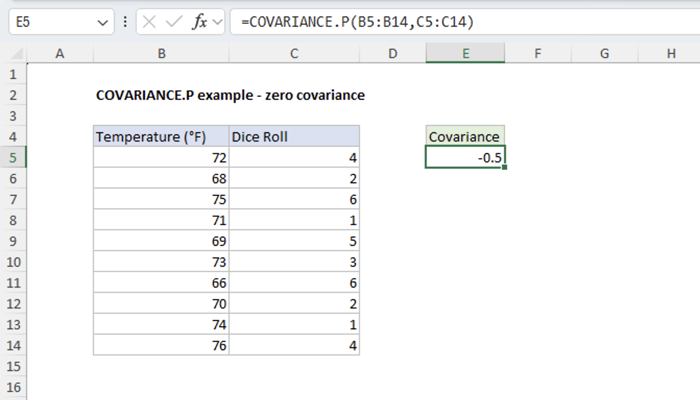
Task: Select column F header
Action: click(x=538, y=54)
